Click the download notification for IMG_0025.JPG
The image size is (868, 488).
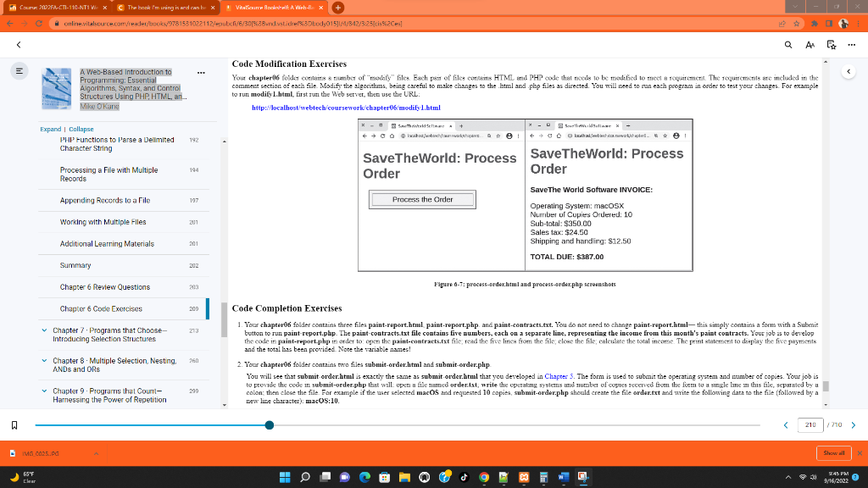[48, 453]
